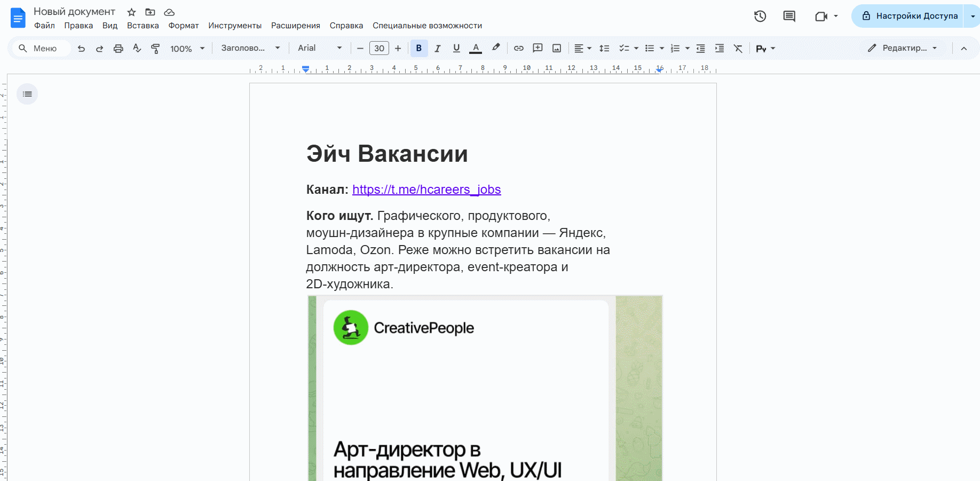Viewport: 980px width, 481px height.
Task: Insert a link with the link icon
Action: (518, 48)
